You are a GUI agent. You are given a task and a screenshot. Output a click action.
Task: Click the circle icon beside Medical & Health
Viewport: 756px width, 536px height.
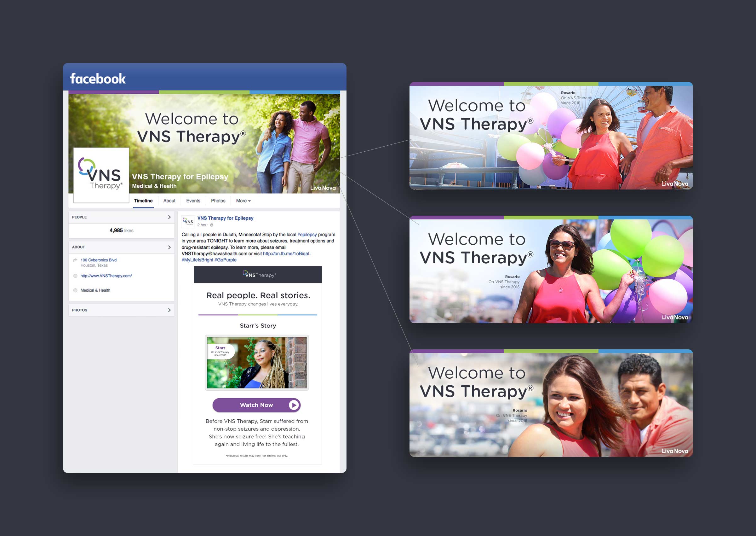75,290
